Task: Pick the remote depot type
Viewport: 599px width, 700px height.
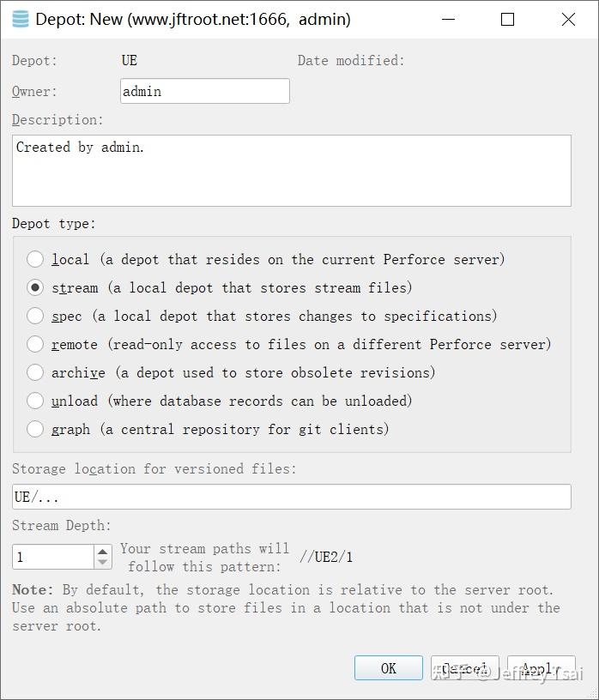Action: point(35,344)
